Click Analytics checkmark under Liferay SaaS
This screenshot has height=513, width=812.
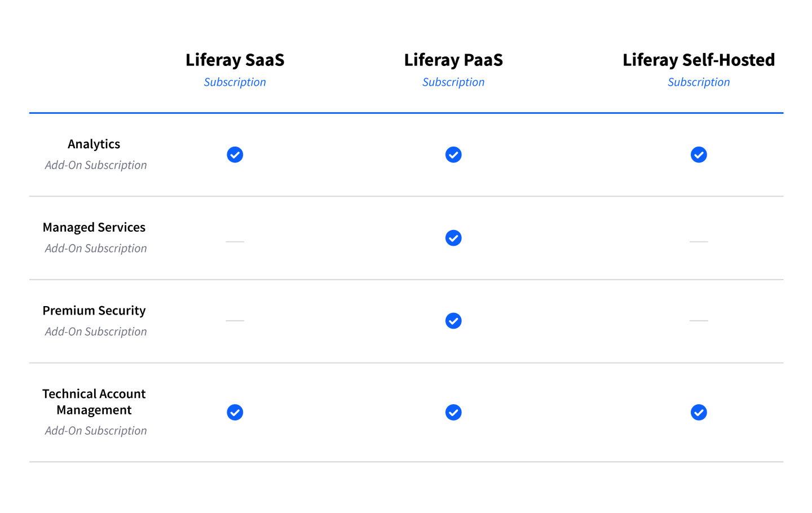click(235, 154)
